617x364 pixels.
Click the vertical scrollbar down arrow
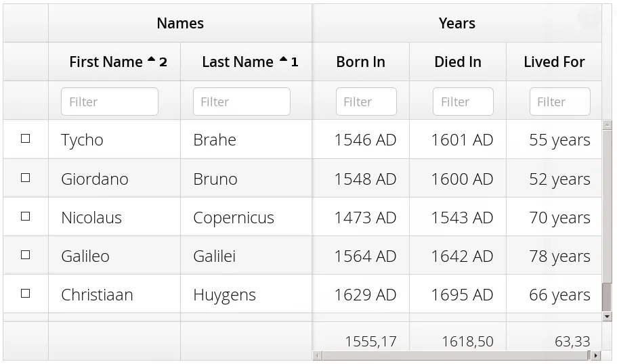click(607, 316)
